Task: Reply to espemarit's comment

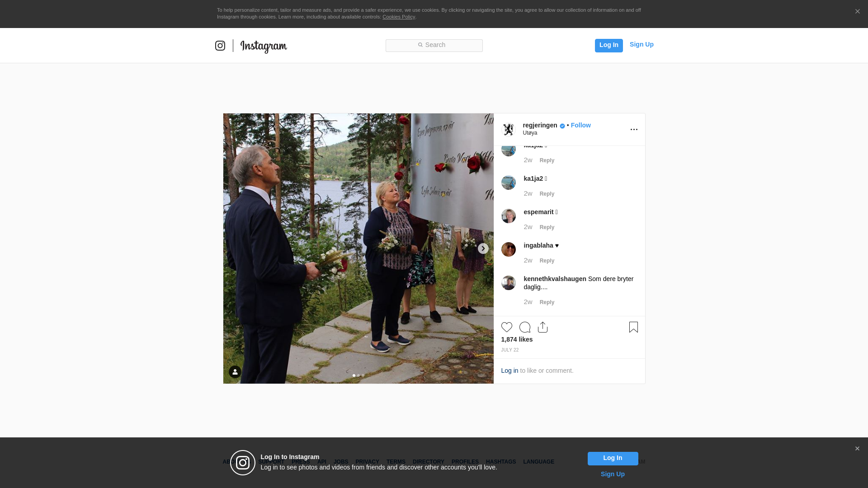Action: pos(547,227)
